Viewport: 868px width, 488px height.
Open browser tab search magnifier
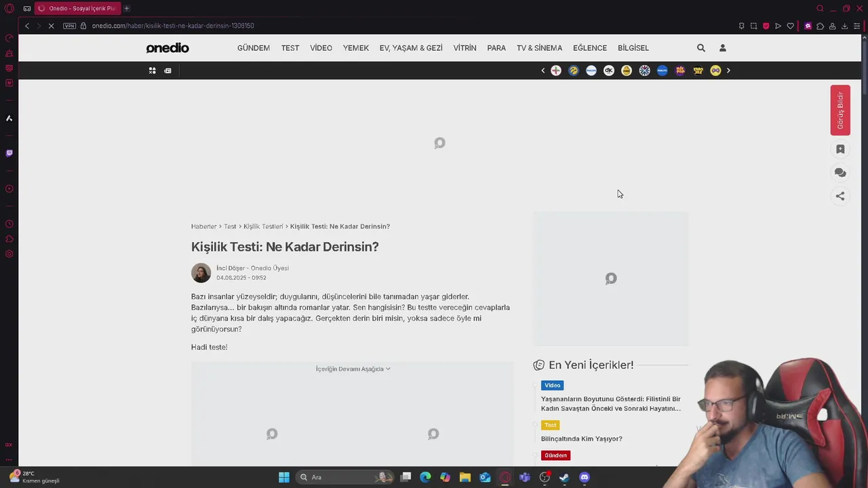(x=820, y=8)
